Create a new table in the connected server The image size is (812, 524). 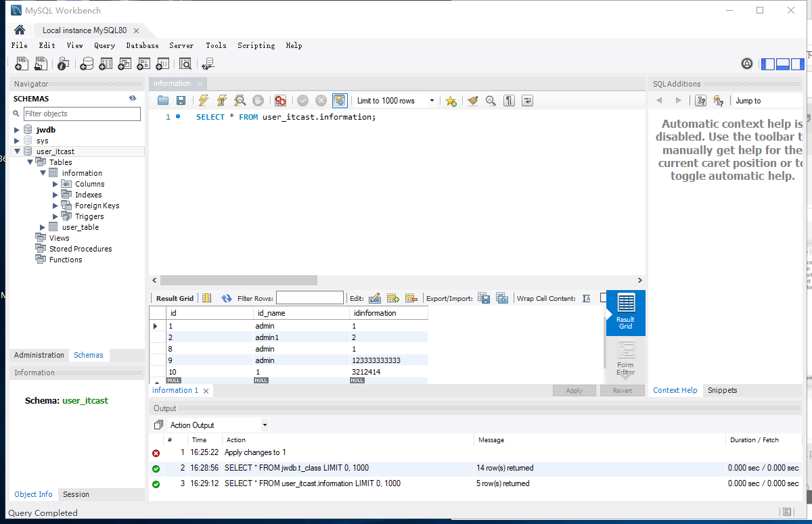tap(106, 63)
